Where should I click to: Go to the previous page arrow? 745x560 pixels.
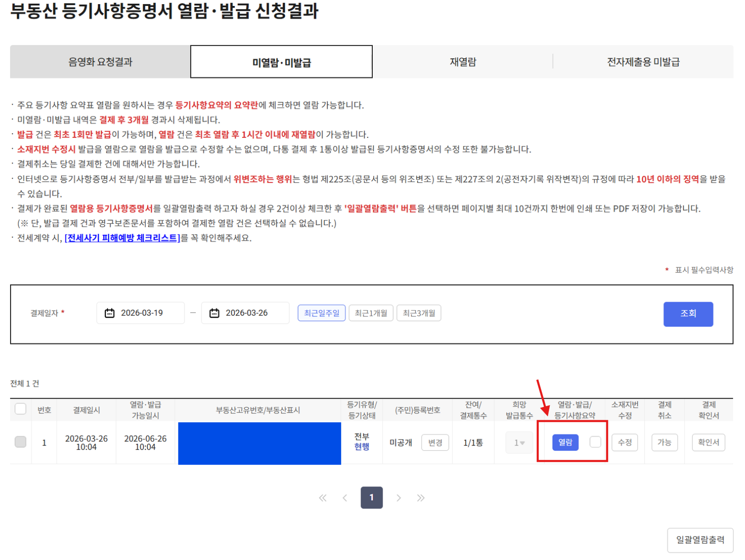[345, 498]
